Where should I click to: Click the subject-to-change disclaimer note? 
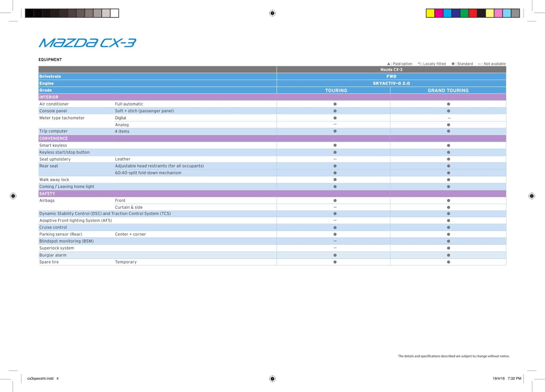[x=454, y=356]
